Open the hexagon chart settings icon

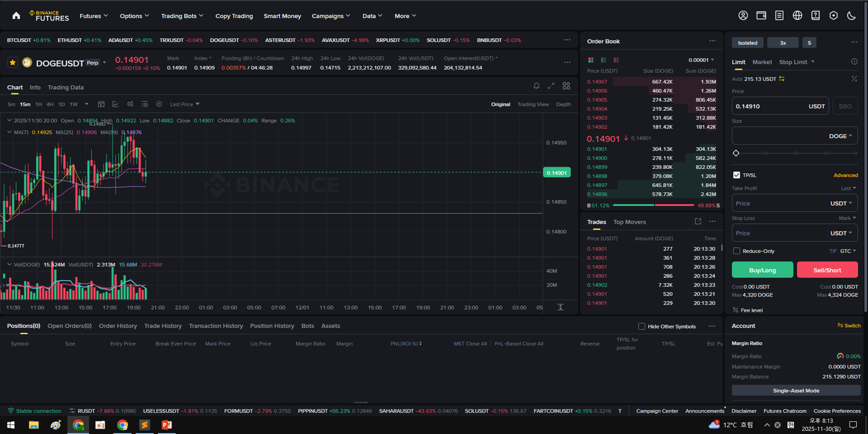click(x=159, y=104)
